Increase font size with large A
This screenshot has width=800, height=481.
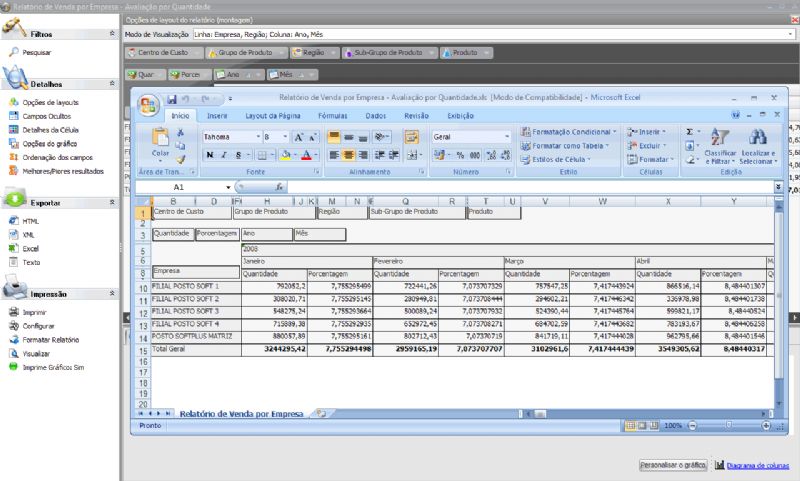(x=299, y=137)
